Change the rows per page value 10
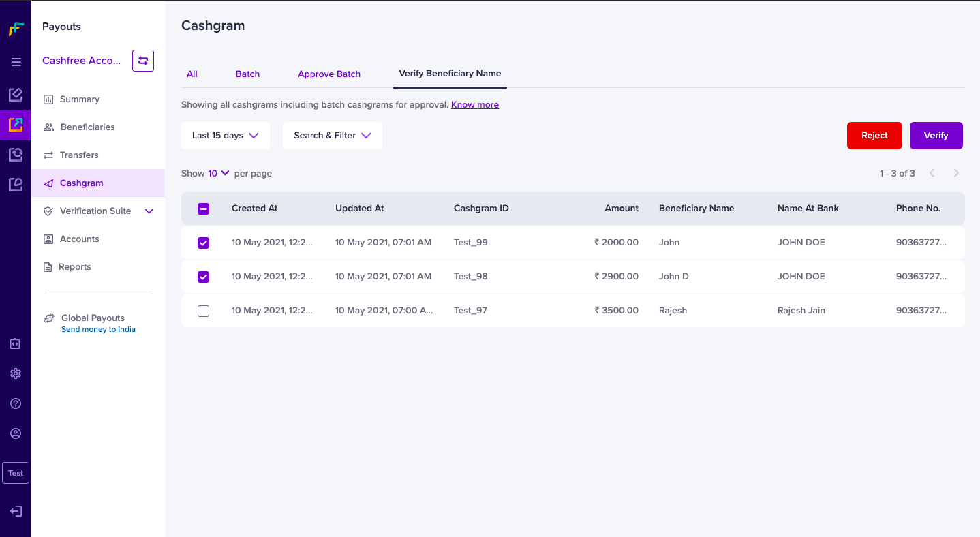Viewport: 980px width, 537px height. [x=219, y=173]
